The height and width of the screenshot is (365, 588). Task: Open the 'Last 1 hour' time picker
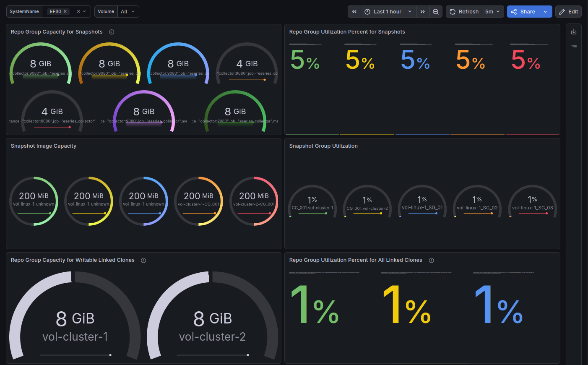click(x=388, y=12)
